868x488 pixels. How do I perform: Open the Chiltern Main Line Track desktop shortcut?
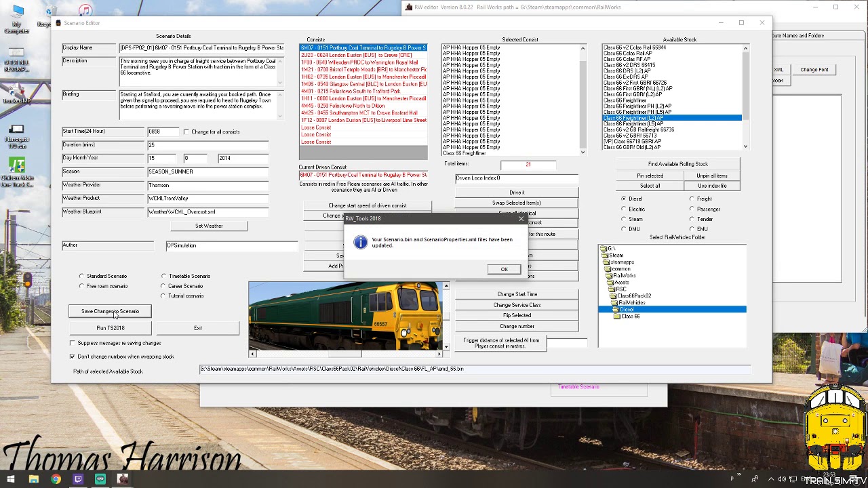17,174
